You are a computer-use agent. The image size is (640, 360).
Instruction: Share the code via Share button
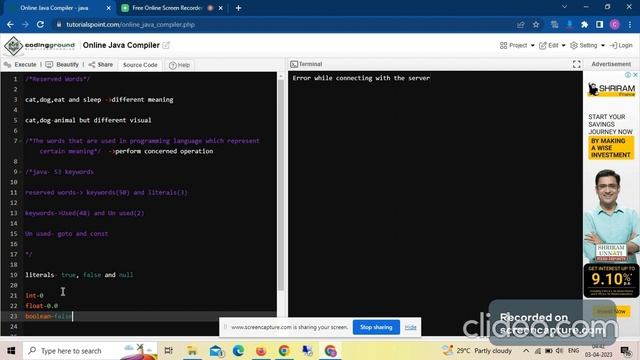[x=101, y=64]
